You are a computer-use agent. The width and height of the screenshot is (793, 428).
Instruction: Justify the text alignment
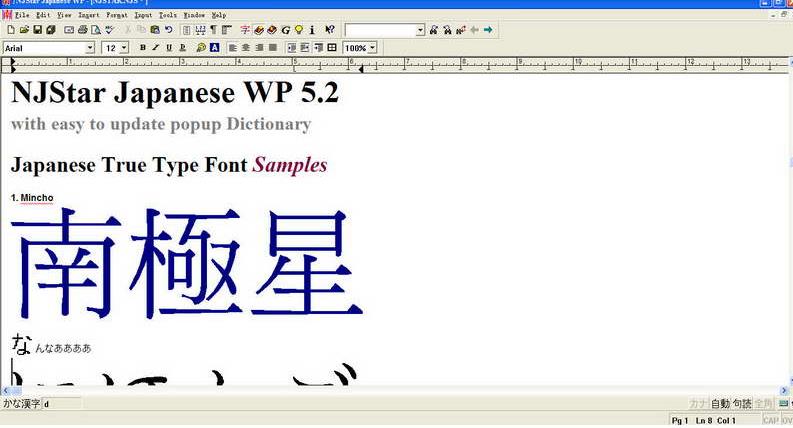(273, 48)
